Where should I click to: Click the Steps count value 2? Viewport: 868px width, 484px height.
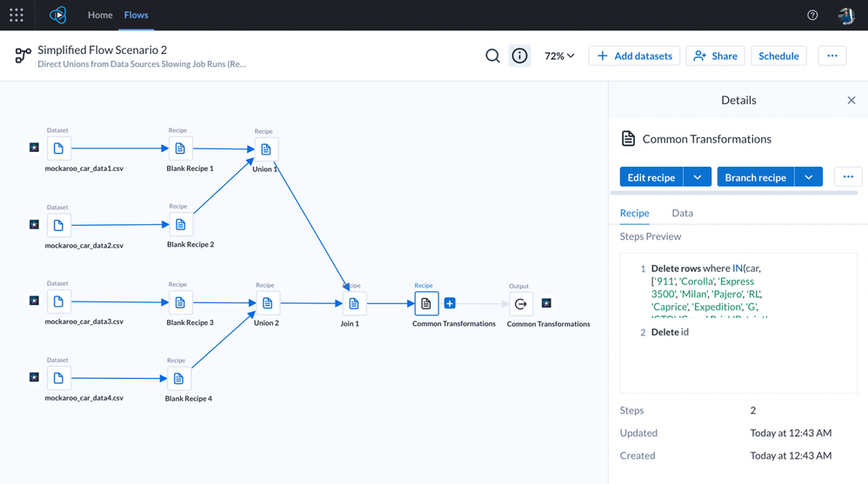point(753,410)
